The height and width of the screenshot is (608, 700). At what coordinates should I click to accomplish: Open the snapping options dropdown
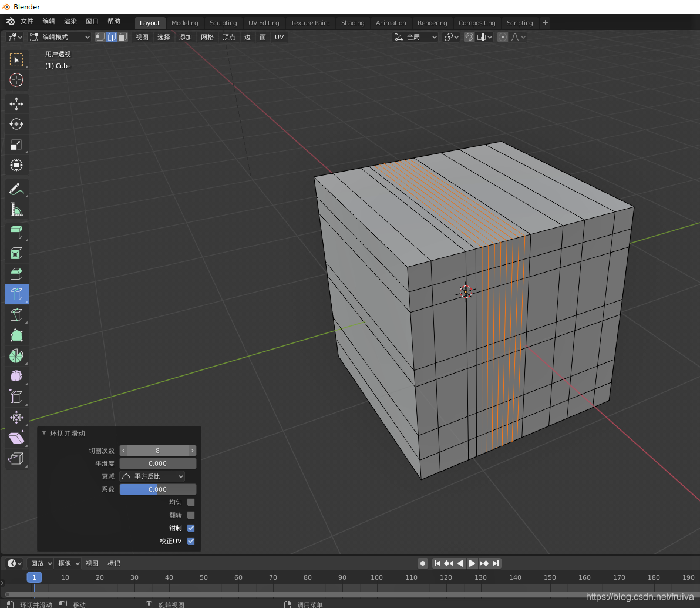click(485, 37)
